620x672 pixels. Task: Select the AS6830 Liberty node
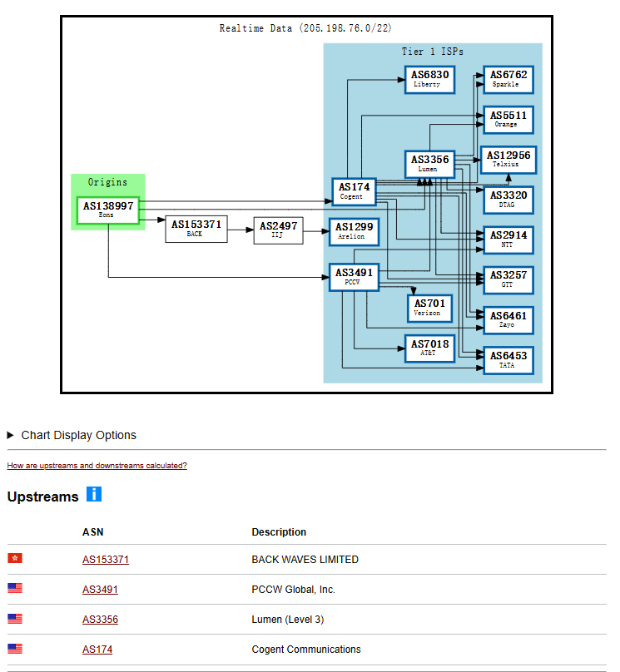(429, 79)
